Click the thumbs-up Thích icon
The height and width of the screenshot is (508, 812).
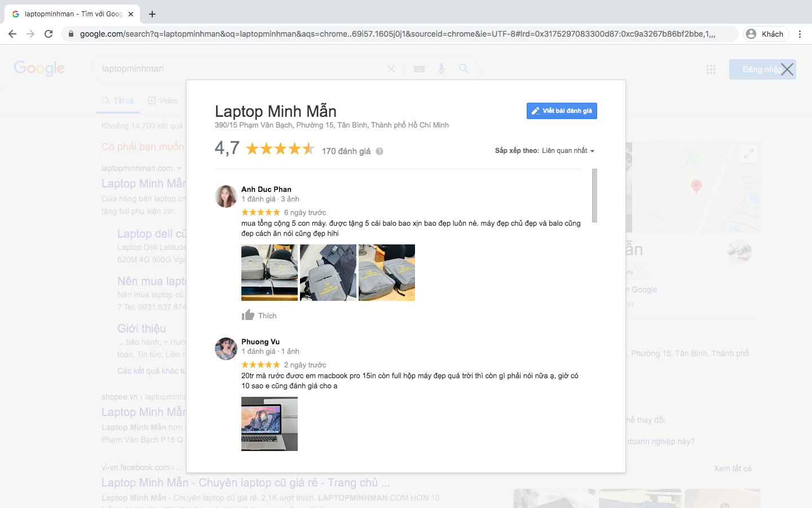[248, 315]
